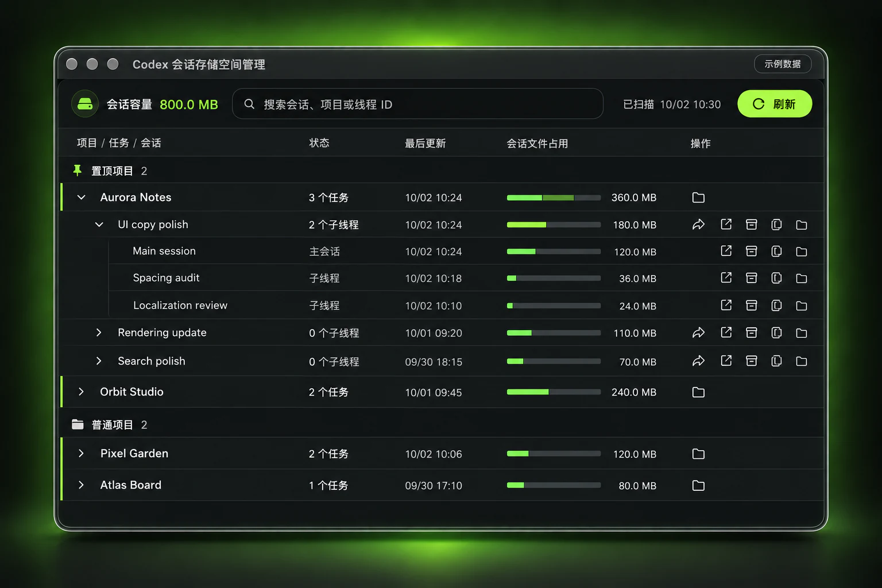Expand the Search polish task
This screenshot has height=588, width=882.
(x=99, y=361)
